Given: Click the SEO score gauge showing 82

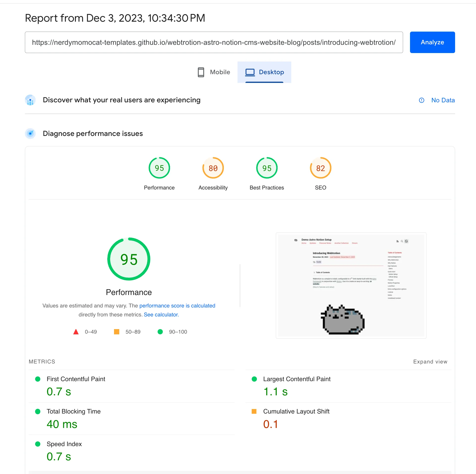Looking at the screenshot, I should pyautogui.click(x=320, y=168).
